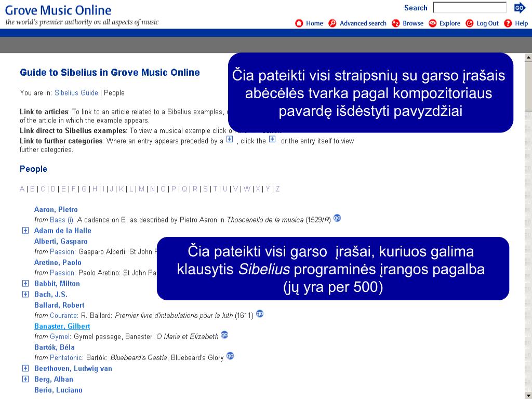The width and height of the screenshot is (532, 399).
Task: Click the Help question mark icon
Action: [508, 23]
